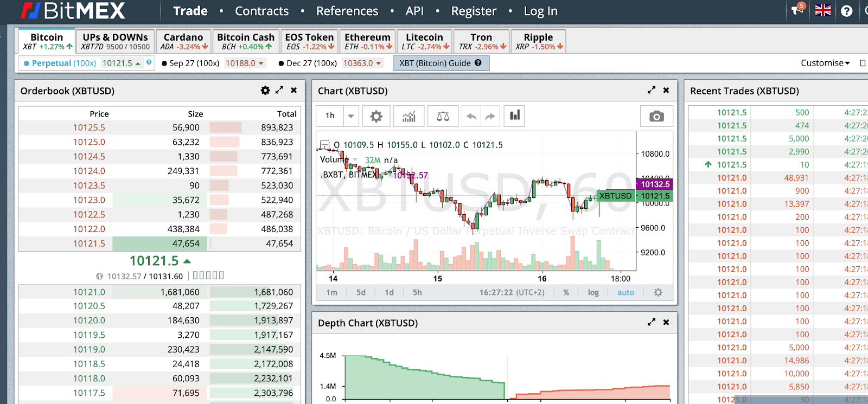Select the Litecoin LTC tab
Viewport: 868px width, 404px height.
coord(424,41)
